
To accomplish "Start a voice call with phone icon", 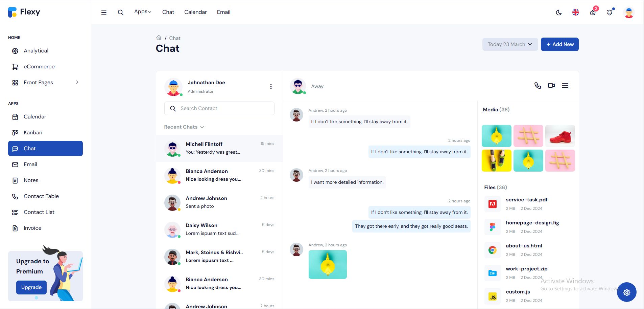I will click(538, 86).
